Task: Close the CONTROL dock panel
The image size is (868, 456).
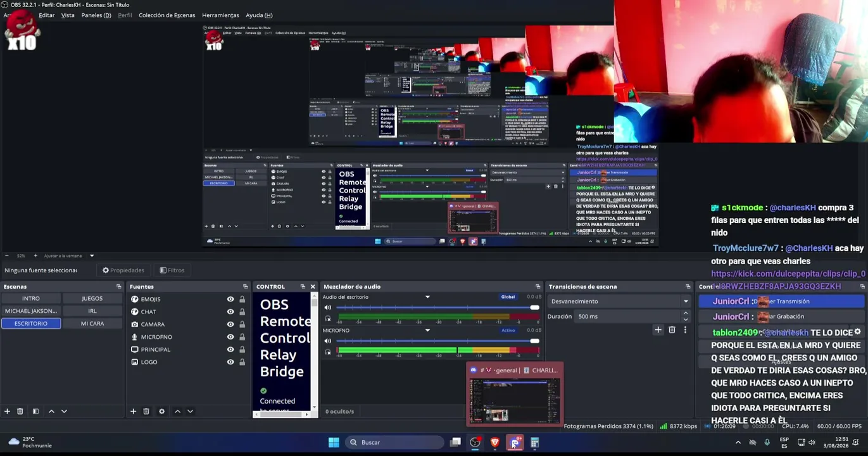Action: [x=312, y=287]
